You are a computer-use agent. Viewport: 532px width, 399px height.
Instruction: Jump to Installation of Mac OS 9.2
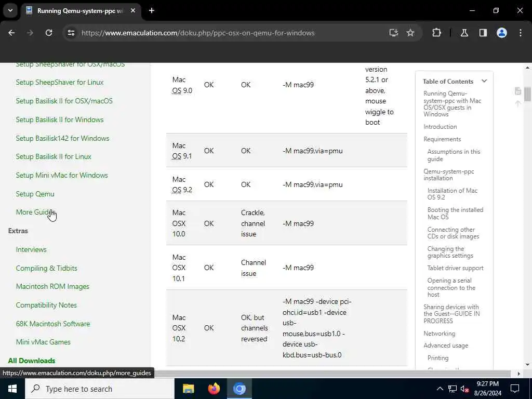[453, 194]
